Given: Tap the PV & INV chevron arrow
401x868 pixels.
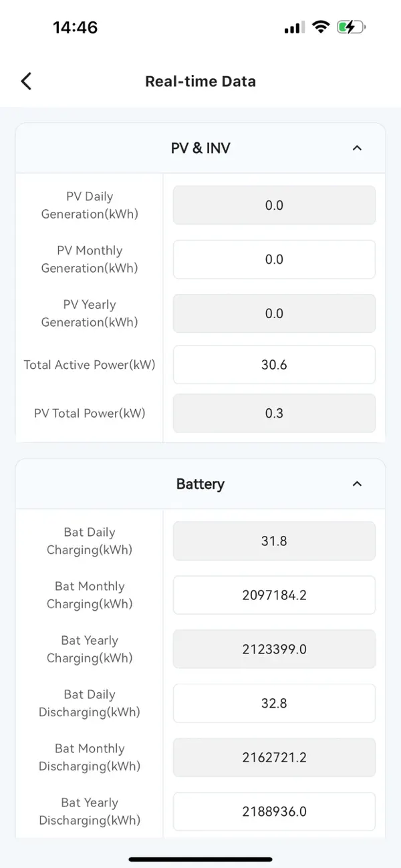Looking at the screenshot, I should click(x=358, y=148).
